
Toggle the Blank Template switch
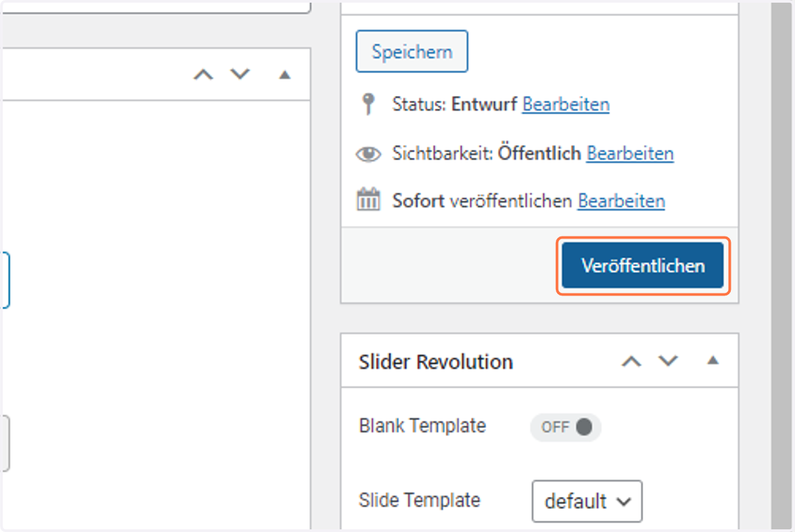point(566,427)
